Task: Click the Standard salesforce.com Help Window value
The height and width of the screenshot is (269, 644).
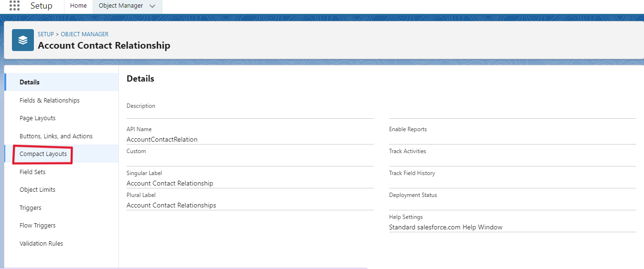Action: [445, 227]
